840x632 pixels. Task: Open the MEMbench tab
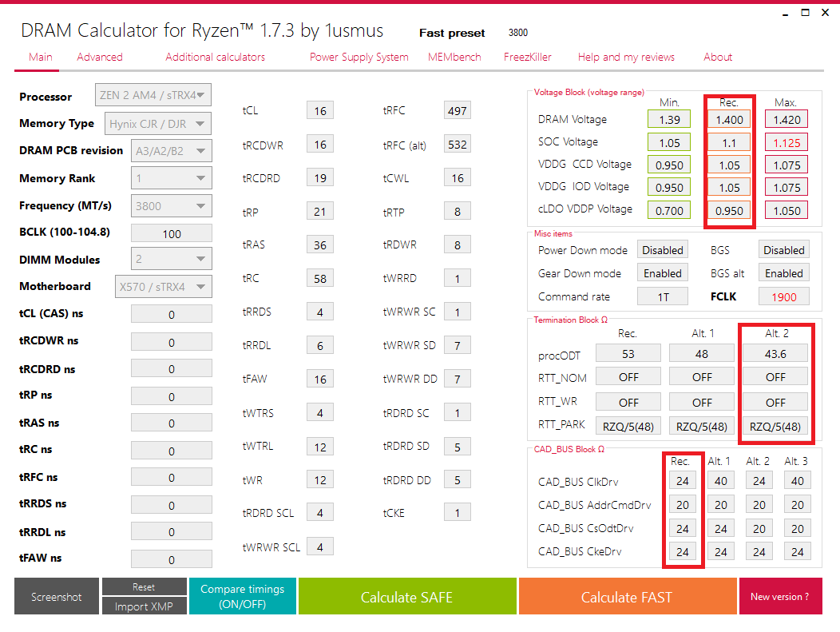pos(454,57)
